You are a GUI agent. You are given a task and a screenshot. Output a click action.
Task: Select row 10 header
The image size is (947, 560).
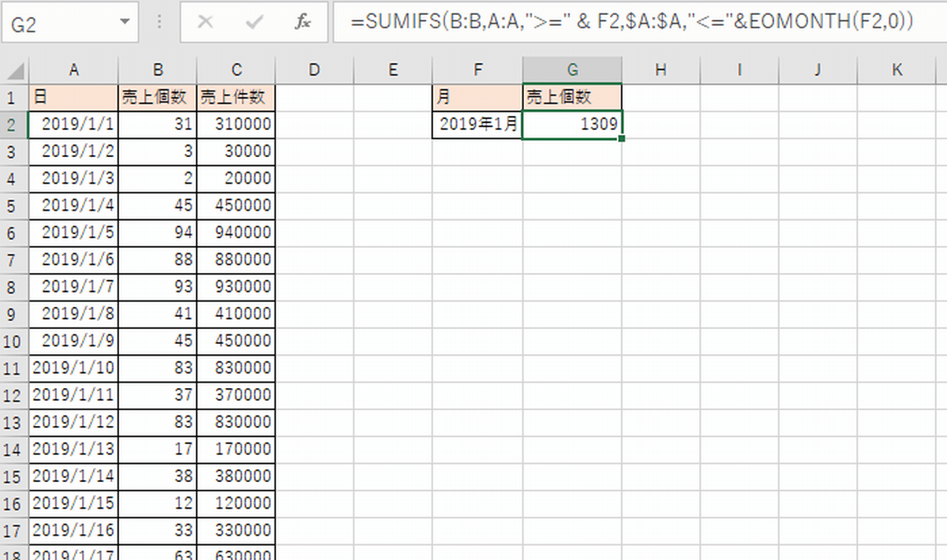click(13, 341)
